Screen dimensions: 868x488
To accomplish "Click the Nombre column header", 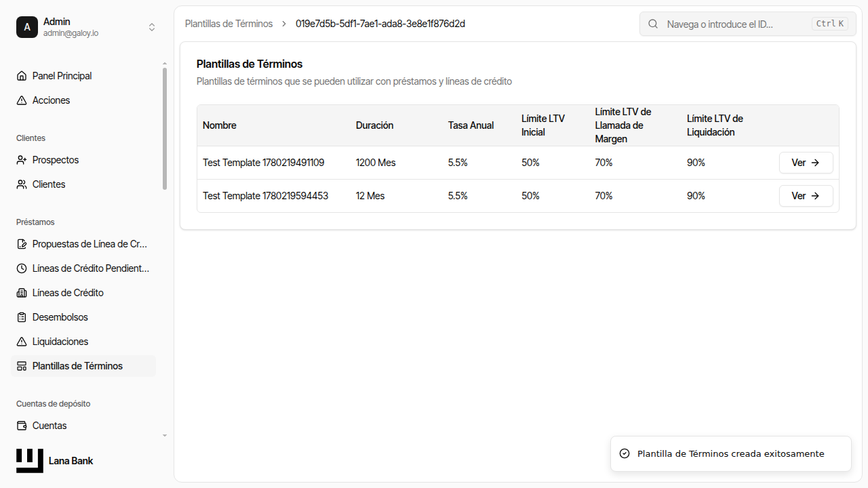I will point(220,125).
